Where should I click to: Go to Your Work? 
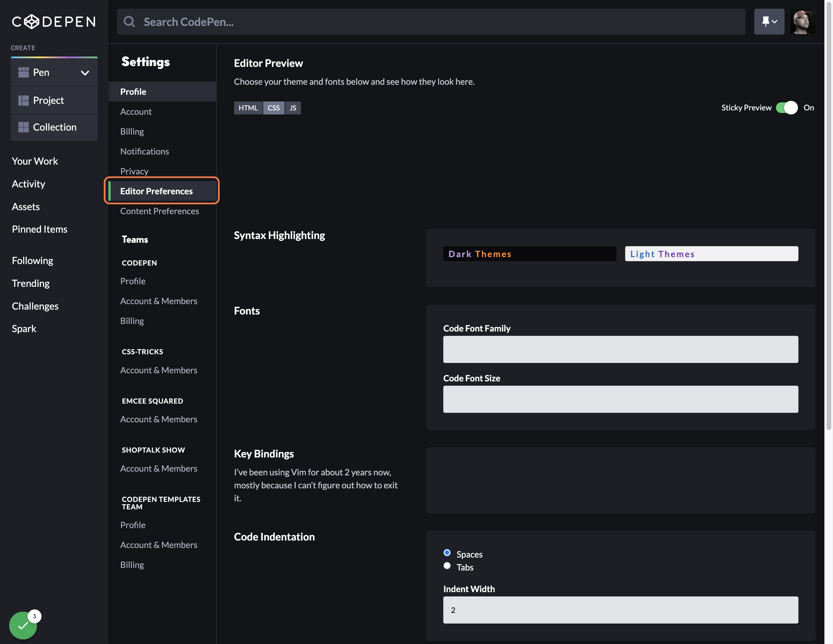click(x=35, y=161)
